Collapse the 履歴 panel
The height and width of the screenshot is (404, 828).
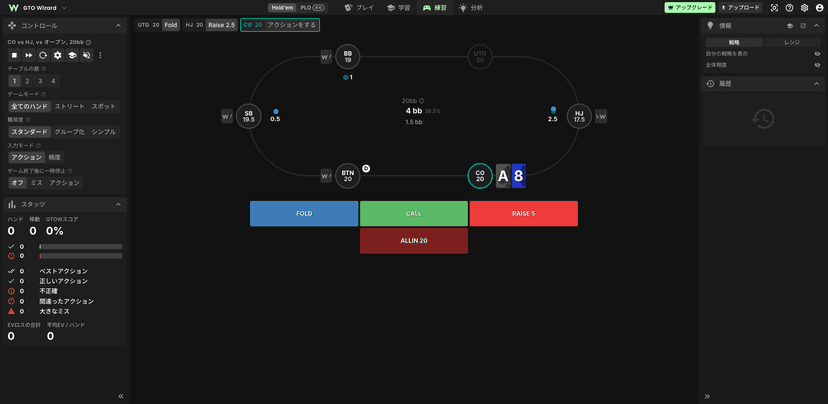(816, 83)
